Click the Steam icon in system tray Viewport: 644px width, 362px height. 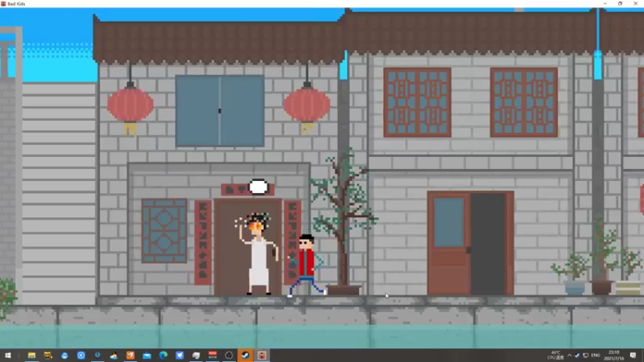(577, 356)
